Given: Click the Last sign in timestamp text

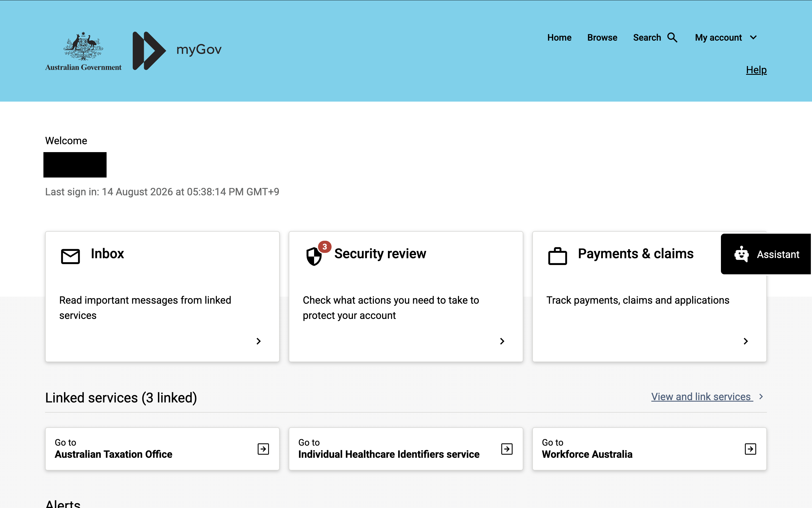Looking at the screenshot, I should tap(162, 192).
